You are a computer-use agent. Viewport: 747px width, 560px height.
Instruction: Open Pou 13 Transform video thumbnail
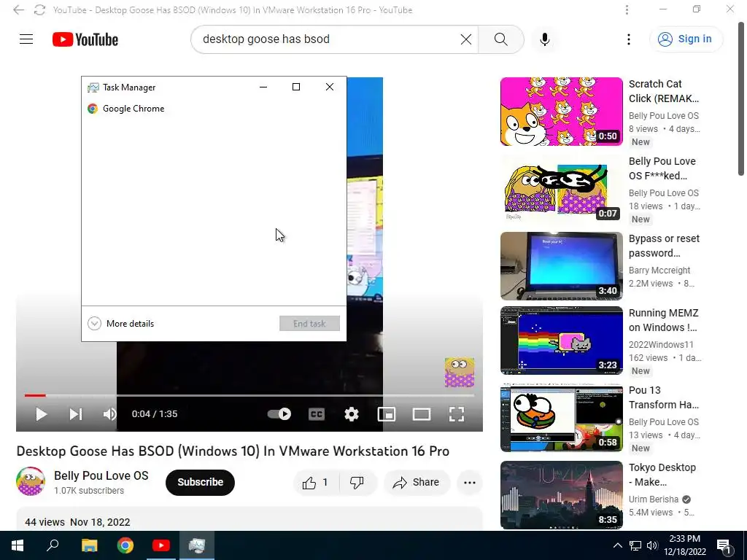(561, 418)
